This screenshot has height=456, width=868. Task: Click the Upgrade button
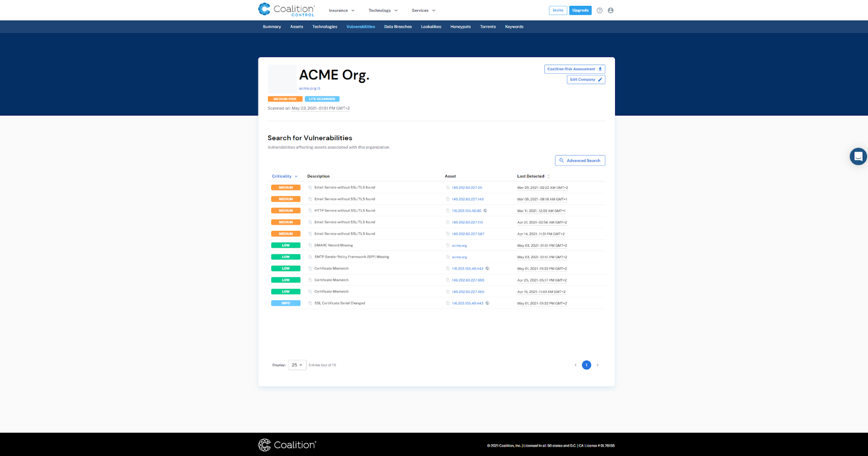(580, 10)
